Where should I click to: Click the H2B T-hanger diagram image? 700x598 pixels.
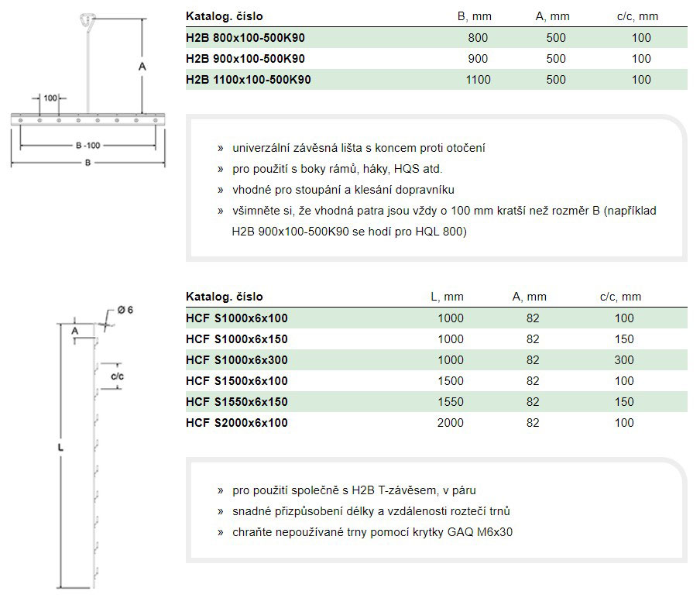(88, 91)
